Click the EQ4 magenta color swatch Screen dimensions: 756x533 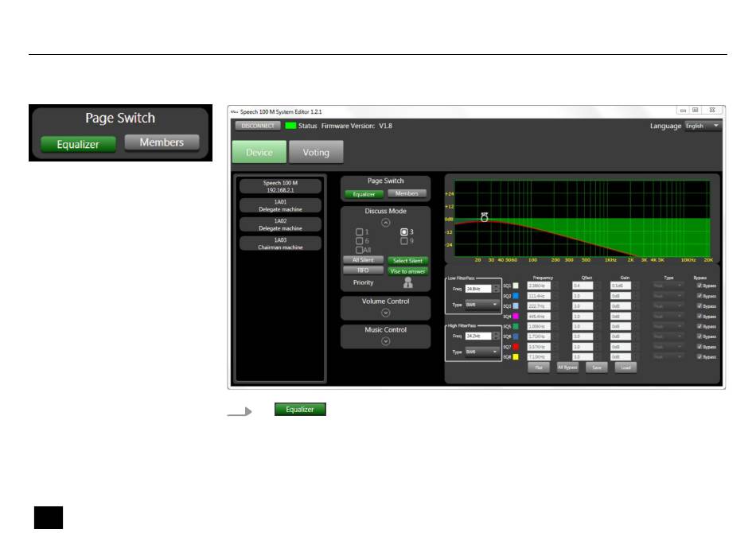click(x=516, y=316)
